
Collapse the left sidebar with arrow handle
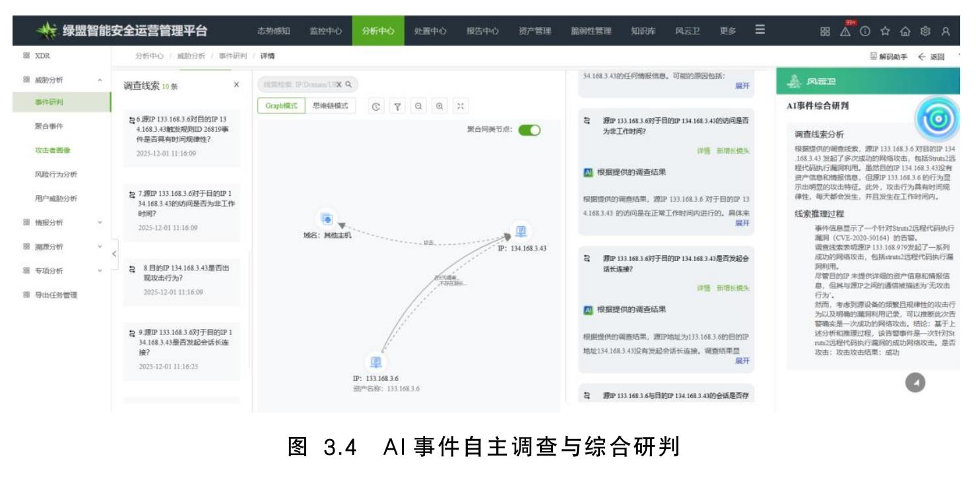coord(114,254)
